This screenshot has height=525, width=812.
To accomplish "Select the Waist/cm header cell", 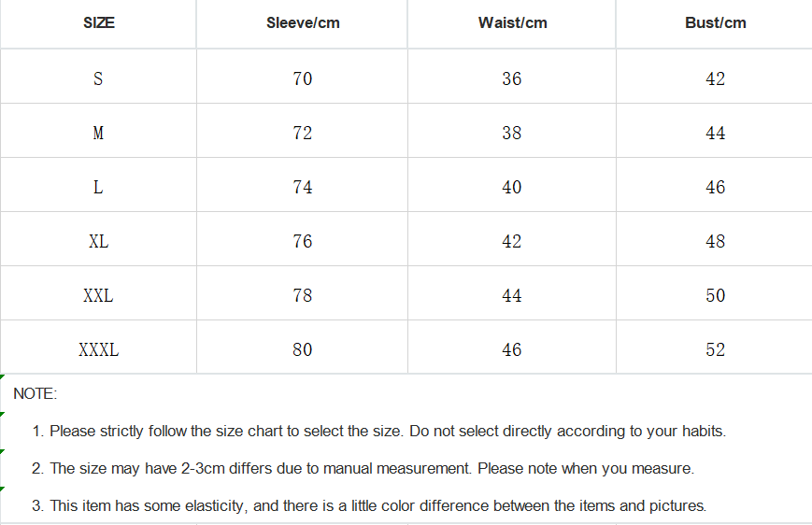I will (x=512, y=23).
